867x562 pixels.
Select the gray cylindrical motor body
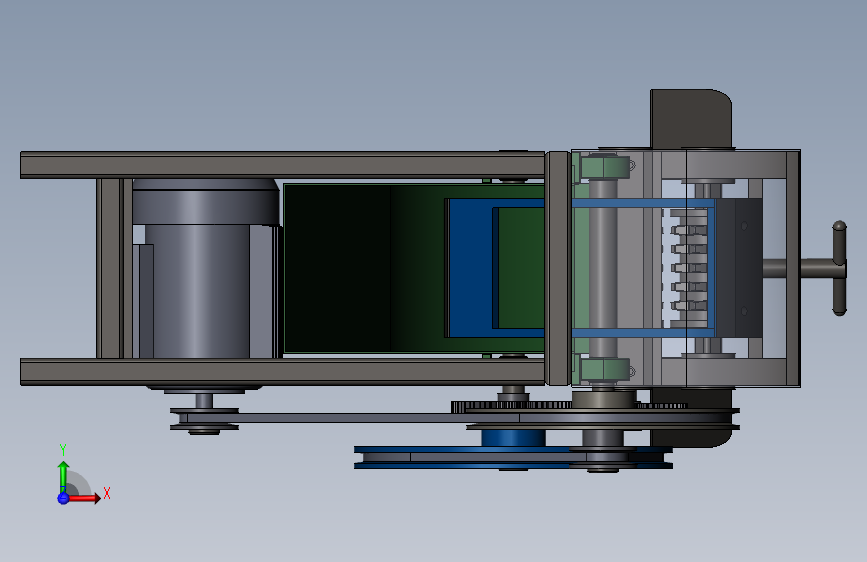click(x=197, y=290)
